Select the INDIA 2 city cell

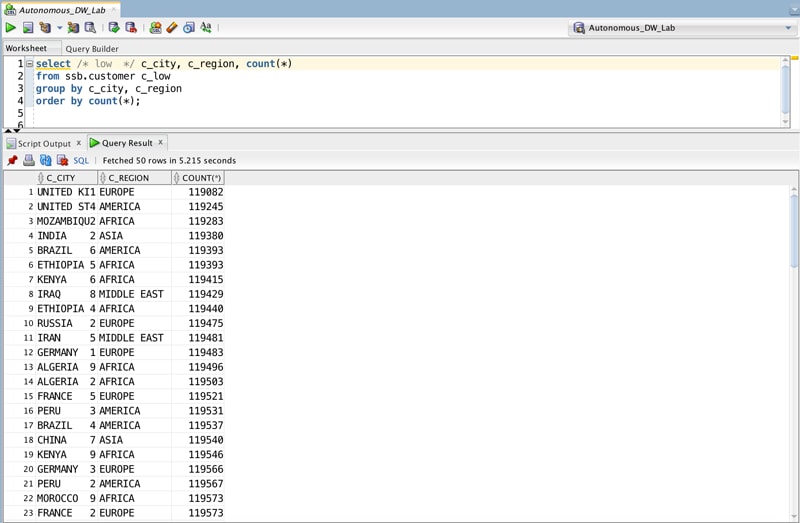[x=66, y=236]
